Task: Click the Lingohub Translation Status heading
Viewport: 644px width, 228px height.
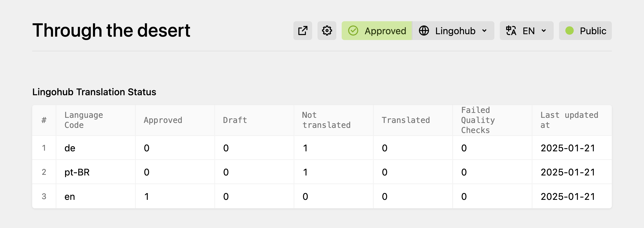Action: point(94,92)
